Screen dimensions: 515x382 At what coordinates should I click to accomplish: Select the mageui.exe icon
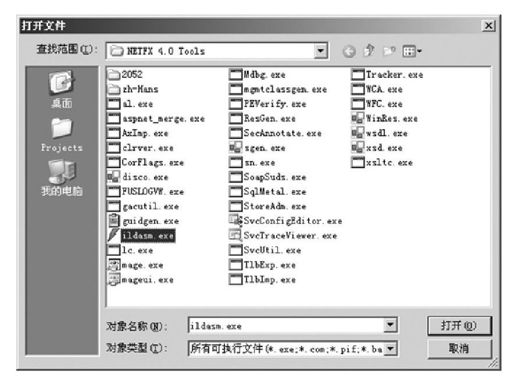click(x=114, y=279)
